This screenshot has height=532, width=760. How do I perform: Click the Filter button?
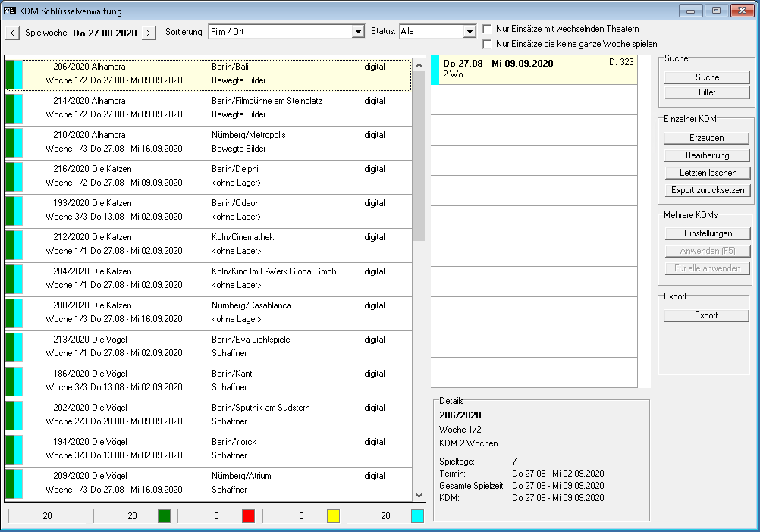coord(706,92)
